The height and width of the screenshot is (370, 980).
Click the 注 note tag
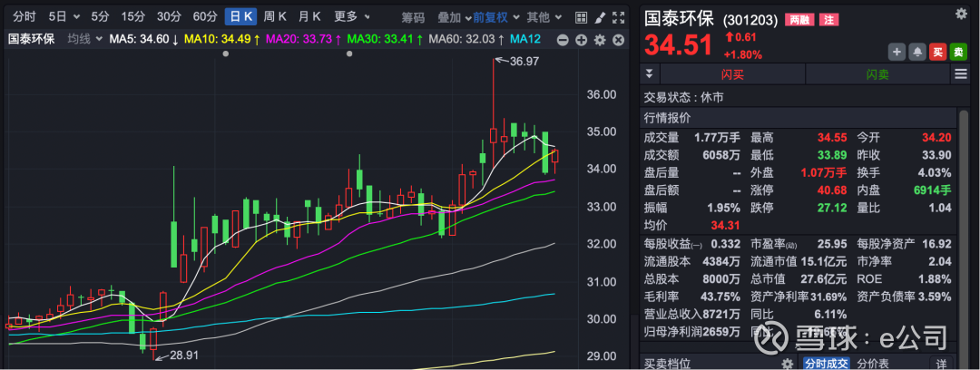[x=828, y=19]
